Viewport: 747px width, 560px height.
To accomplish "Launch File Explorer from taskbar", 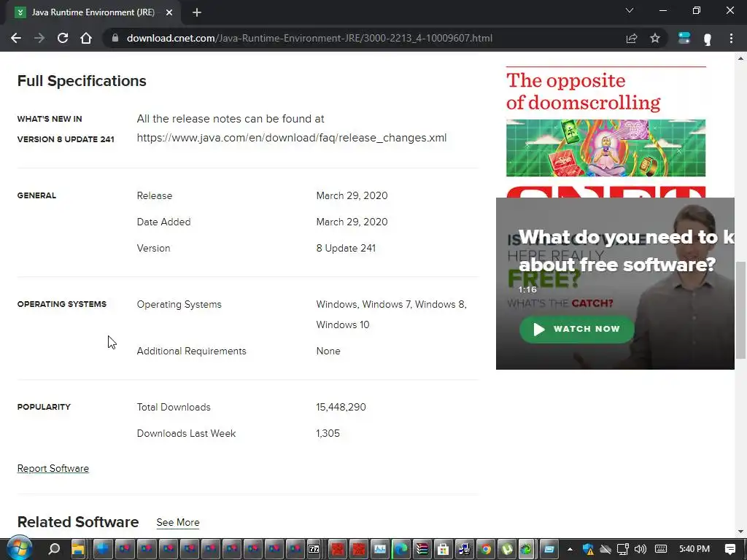I will [77, 549].
